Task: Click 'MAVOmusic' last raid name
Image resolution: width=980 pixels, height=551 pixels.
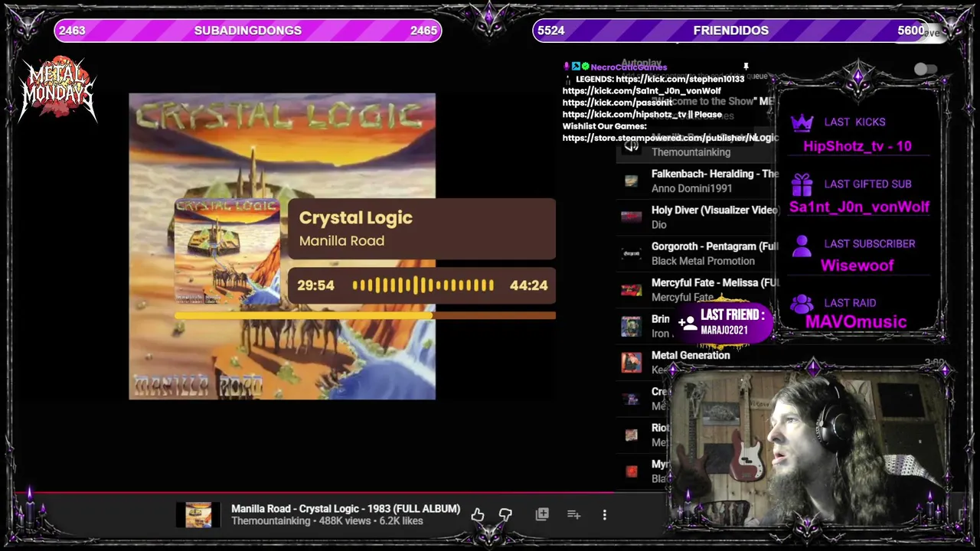Action: (856, 322)
